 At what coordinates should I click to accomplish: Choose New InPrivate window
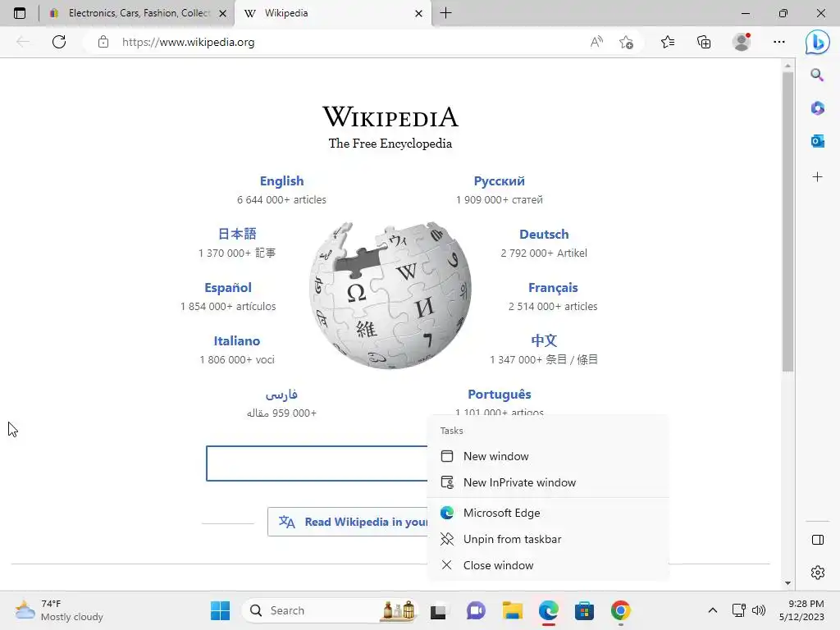tap(548, 482)
